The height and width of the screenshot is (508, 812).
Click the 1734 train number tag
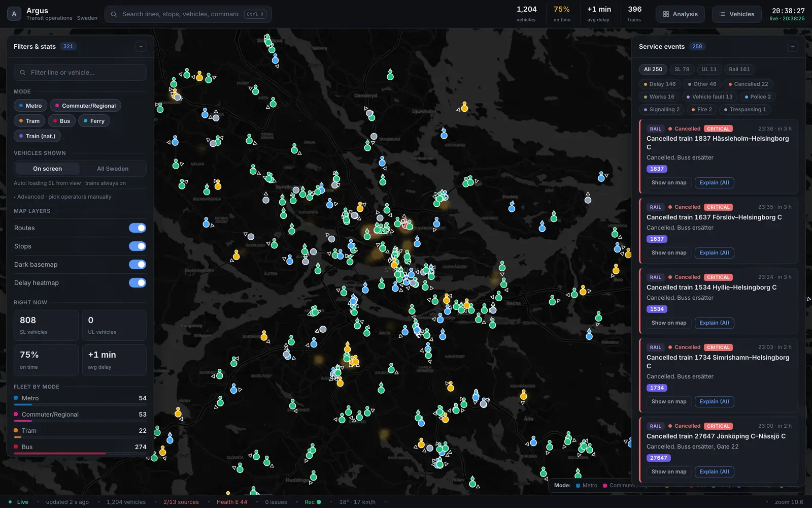click(x=657, y=388)
